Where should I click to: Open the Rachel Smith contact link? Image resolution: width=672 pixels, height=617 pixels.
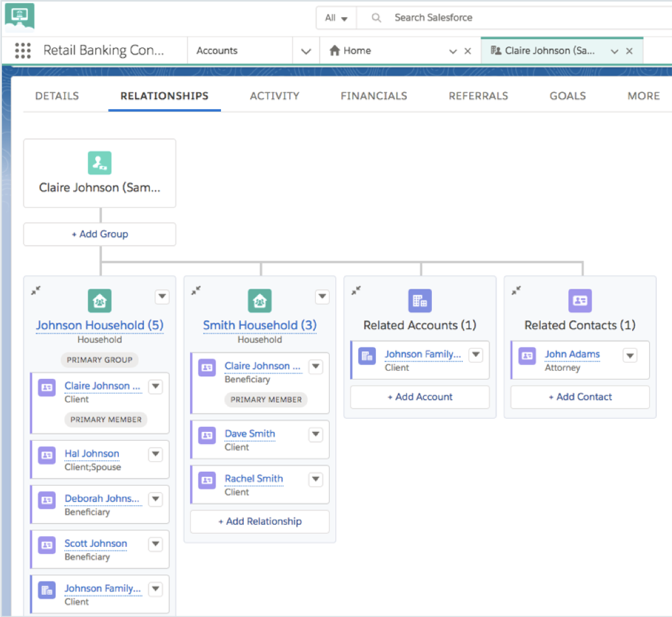point(254,478)
